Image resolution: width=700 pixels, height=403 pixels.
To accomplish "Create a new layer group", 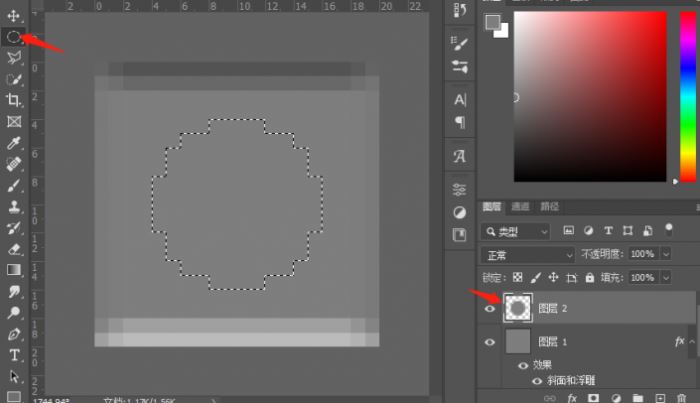I will (638, 398).
